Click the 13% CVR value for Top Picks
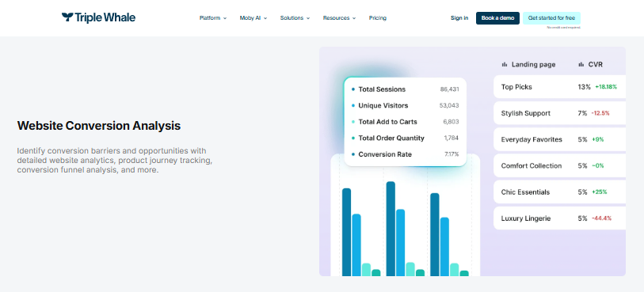 click(584, 87)
